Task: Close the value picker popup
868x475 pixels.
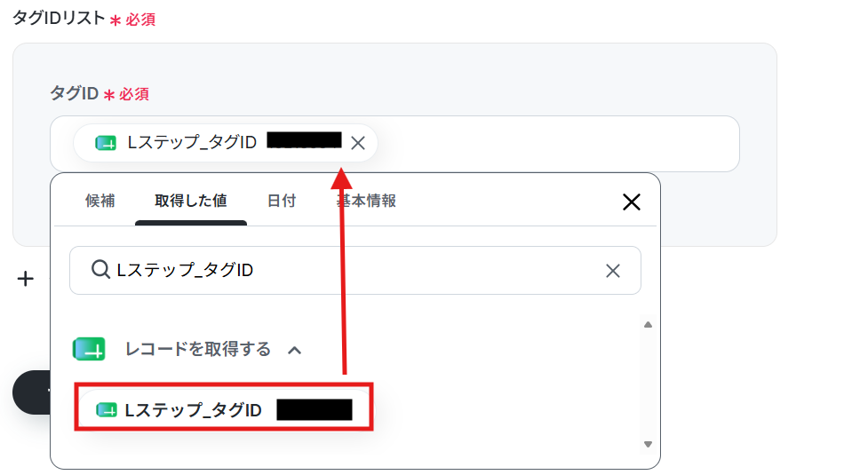Action: pos(632,202)
